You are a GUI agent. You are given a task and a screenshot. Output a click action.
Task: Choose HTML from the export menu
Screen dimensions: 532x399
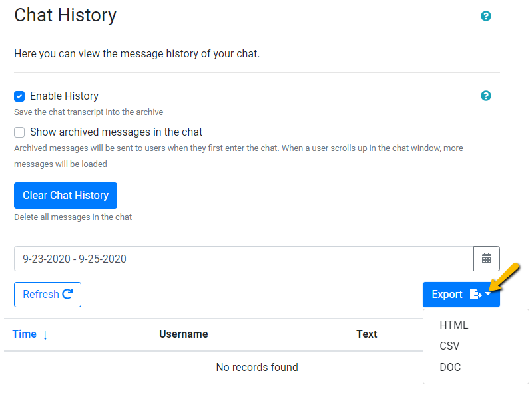(454, 325)
